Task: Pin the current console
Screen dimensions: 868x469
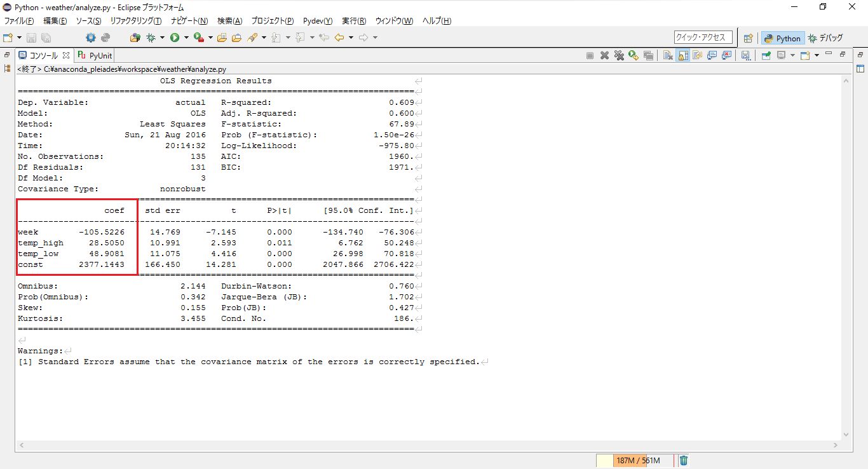Action: (x=766, y=55)
